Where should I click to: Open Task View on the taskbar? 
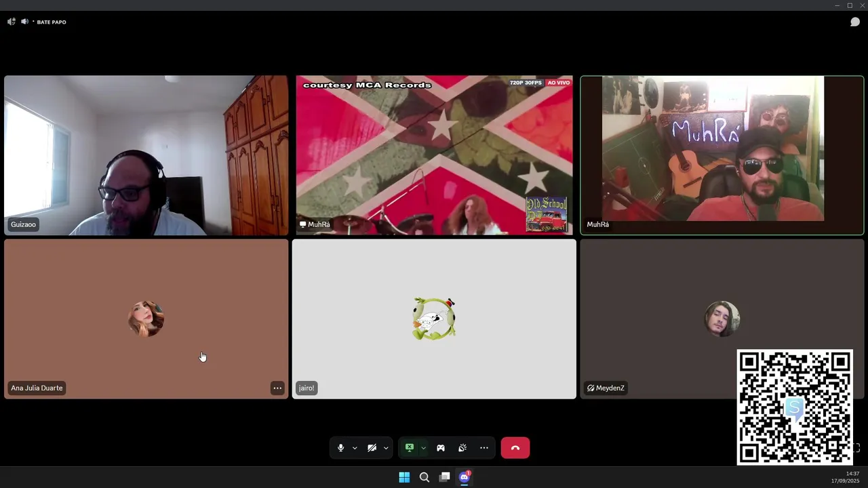pyautogui.click(x=444, y=477)
